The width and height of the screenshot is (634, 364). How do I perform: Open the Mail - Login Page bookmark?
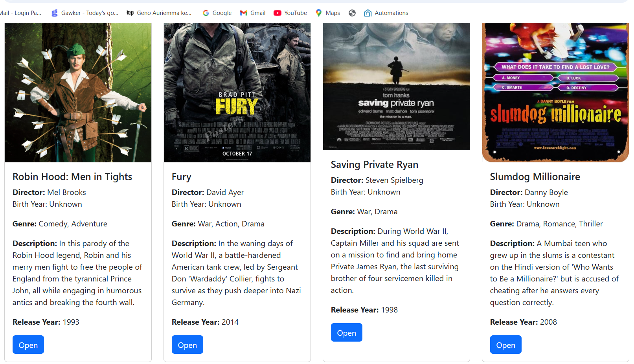coord(20,13)
